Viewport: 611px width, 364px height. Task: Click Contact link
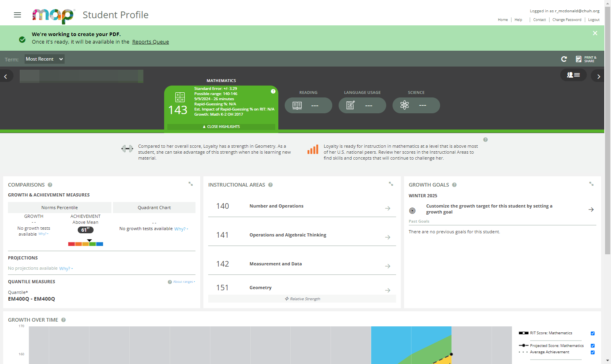click(539, 20)
